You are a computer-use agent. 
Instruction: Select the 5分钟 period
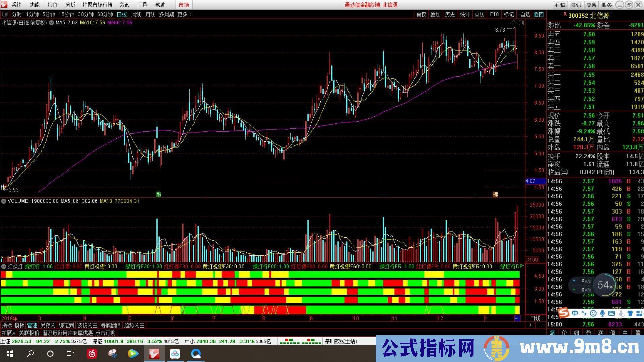tap(49, 14)
